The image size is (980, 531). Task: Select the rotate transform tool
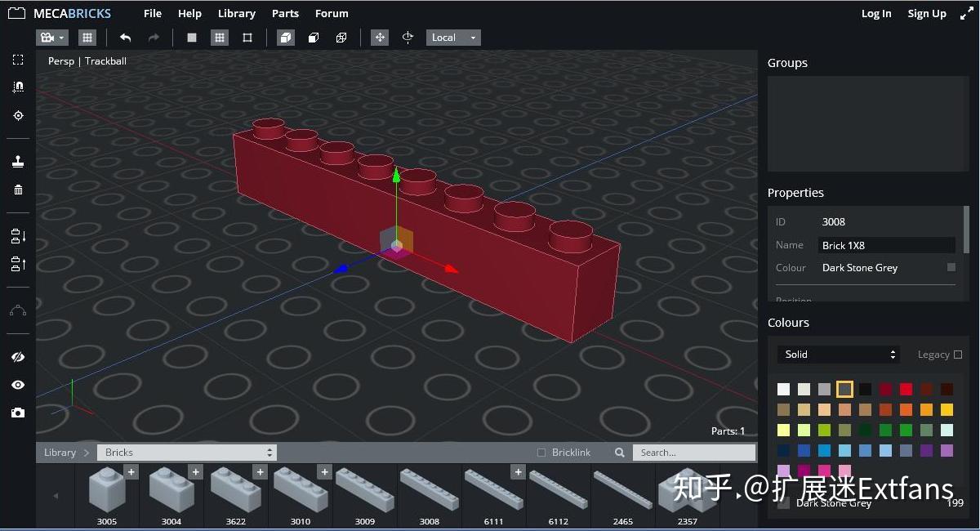click(408, 38)
